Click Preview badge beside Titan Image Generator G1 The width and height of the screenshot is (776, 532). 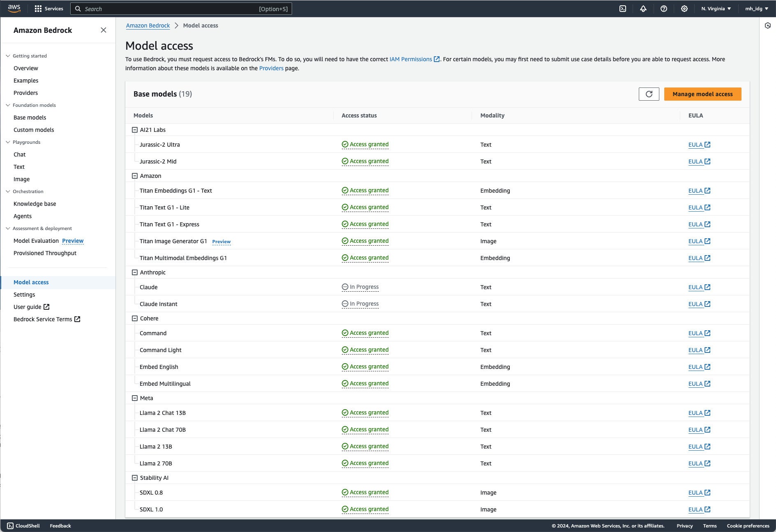[221, 242]
